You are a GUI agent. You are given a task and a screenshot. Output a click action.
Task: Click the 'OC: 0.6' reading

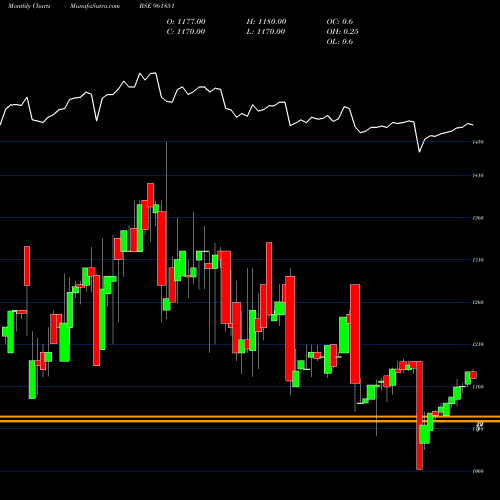point(340,21)
